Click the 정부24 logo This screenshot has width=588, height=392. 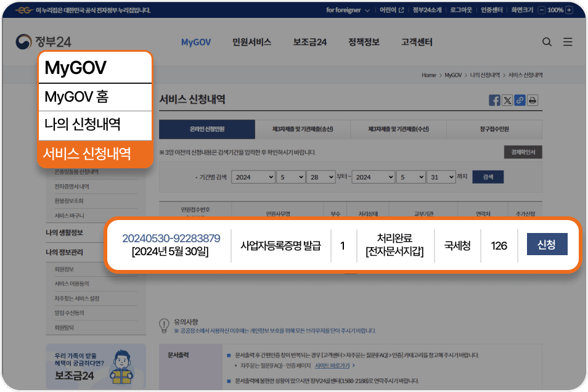pos(44,42)
